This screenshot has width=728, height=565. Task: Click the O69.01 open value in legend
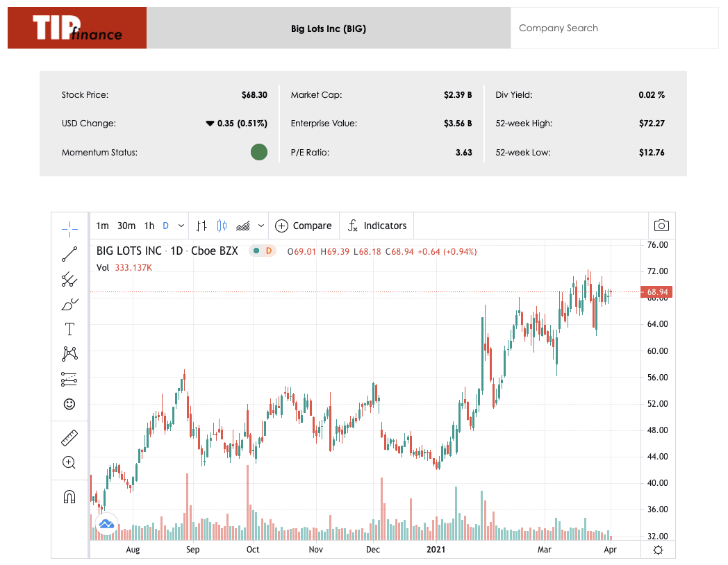301,252
